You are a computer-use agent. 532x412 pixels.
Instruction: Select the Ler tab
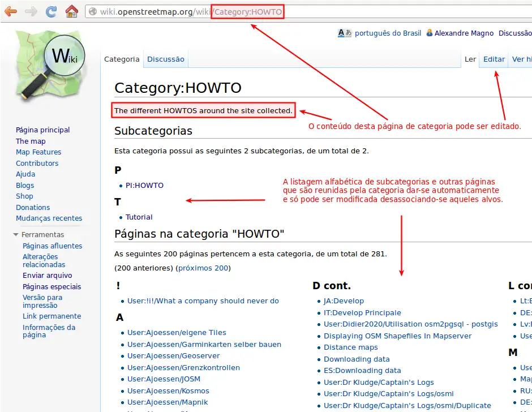click(470, 59)
